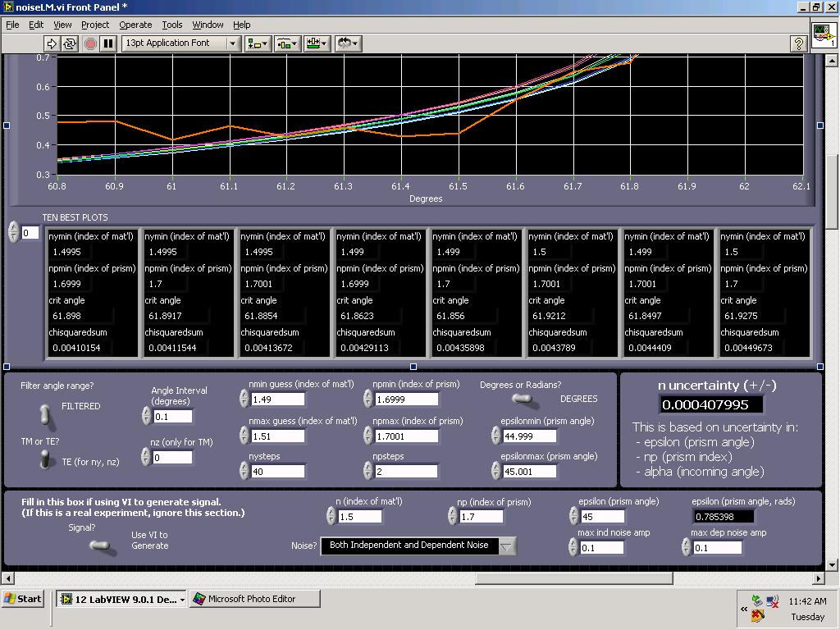Click the Run Continuously button
The image size is (840, 630).
(70, 43)
